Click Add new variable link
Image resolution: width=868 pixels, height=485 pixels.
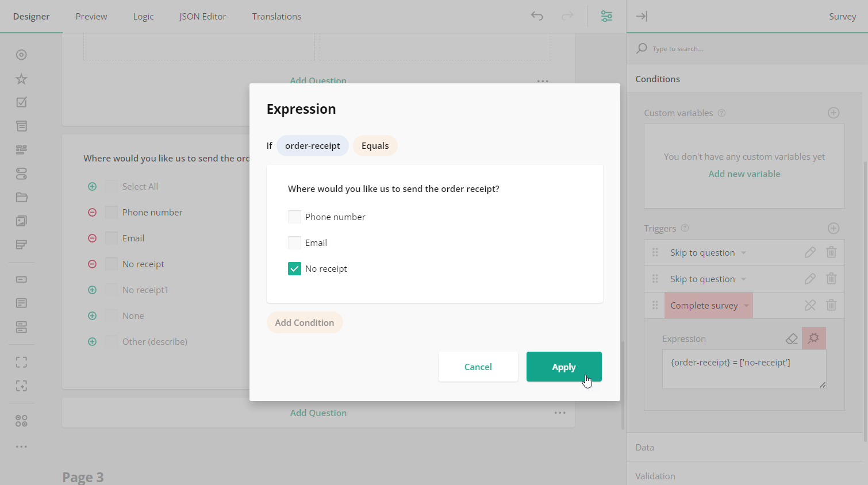744,174
